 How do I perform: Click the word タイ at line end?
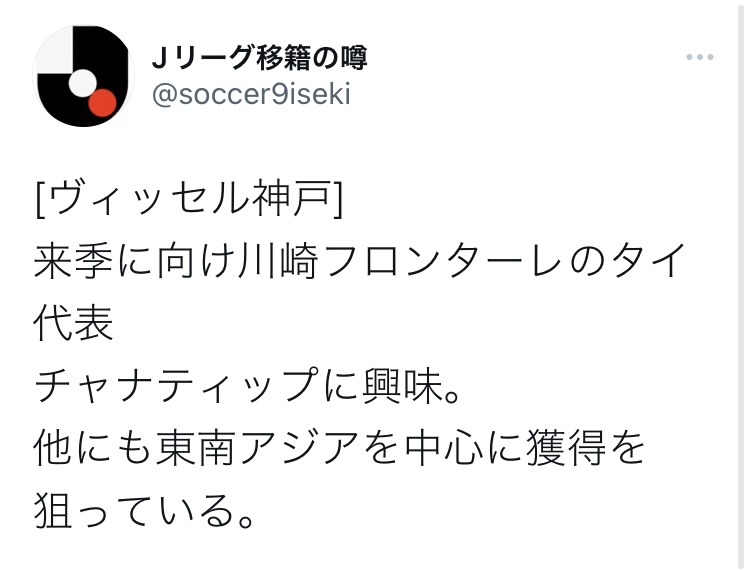coord(657,264)
